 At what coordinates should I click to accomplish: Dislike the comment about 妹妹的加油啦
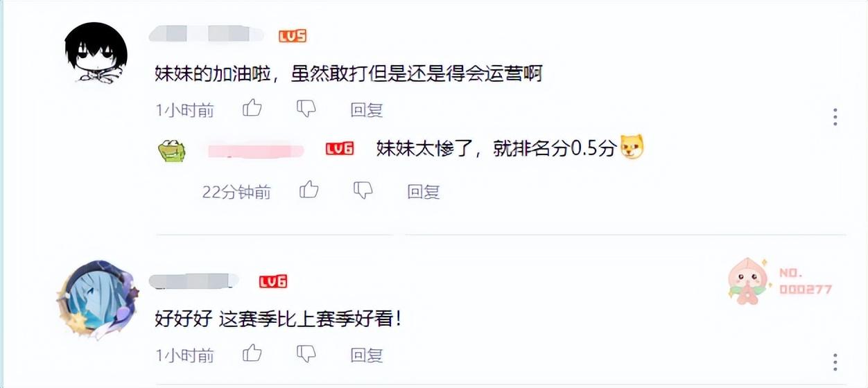(306, 109)
